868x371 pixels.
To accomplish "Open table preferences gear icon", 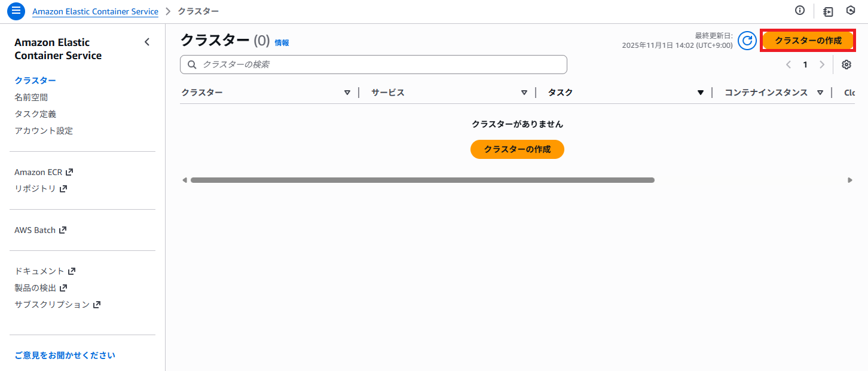I will (x=846, y=65).
